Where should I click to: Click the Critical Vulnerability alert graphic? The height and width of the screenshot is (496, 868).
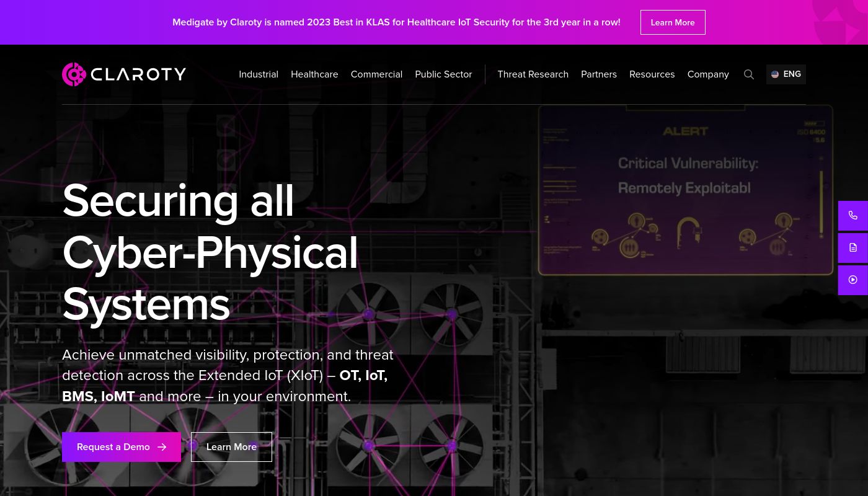(x=686, y=190)
